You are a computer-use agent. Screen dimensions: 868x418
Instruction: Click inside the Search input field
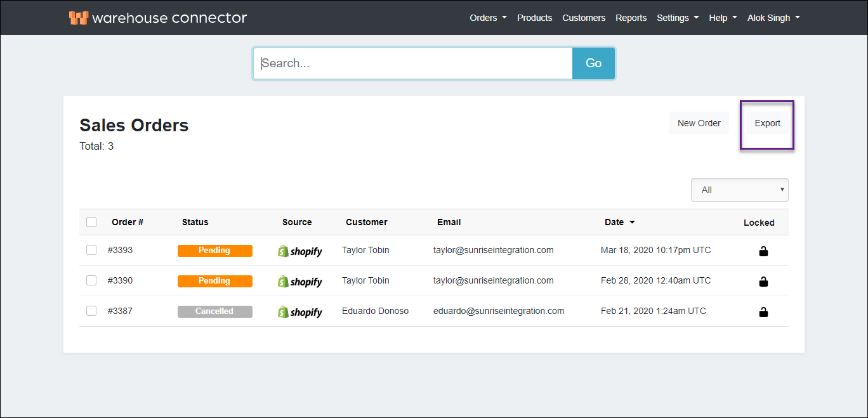[x=412, y=63]
